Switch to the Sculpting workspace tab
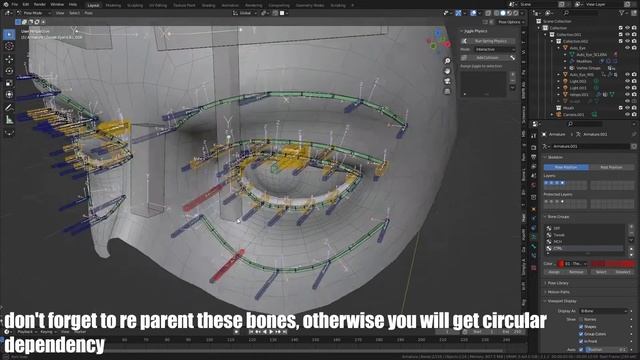Image resolution: width=640 pixels, height=360 pixels. 135,5
